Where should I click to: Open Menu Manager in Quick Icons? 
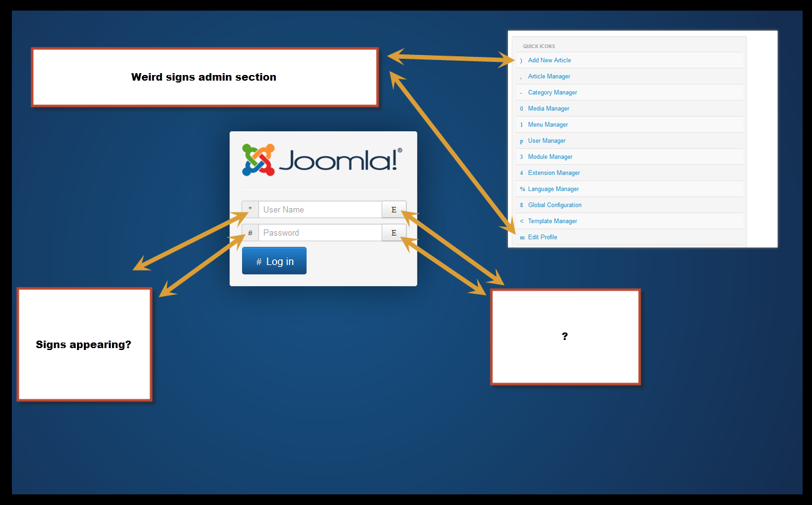(548, 124)
